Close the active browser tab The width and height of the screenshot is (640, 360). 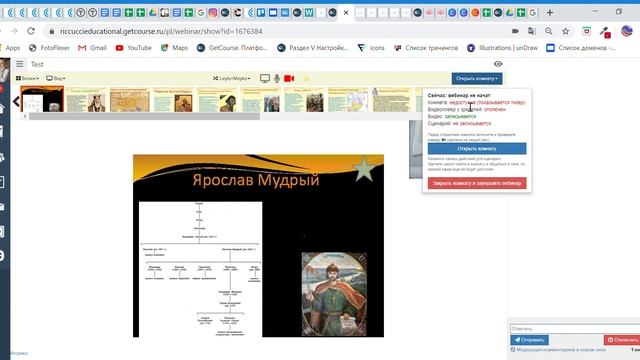pos(346,13)
